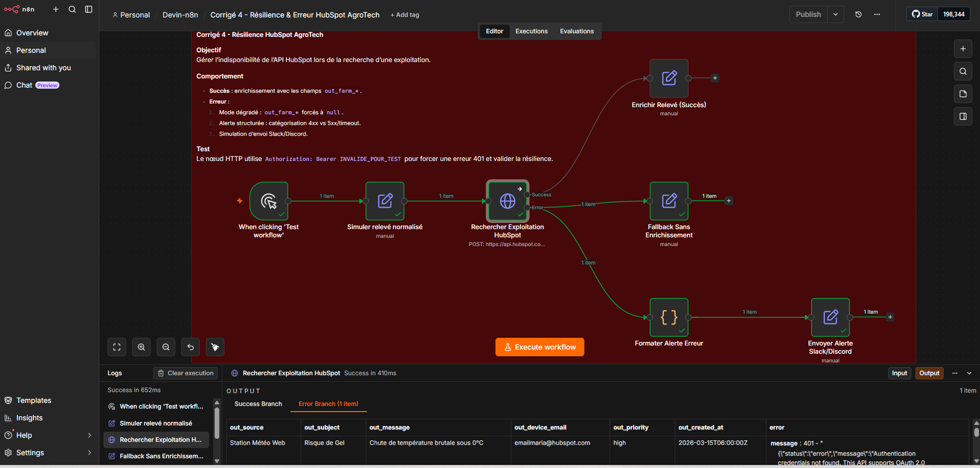Switch to the Editor tab
Screen dimensions: 980x468
pos(494,31)
